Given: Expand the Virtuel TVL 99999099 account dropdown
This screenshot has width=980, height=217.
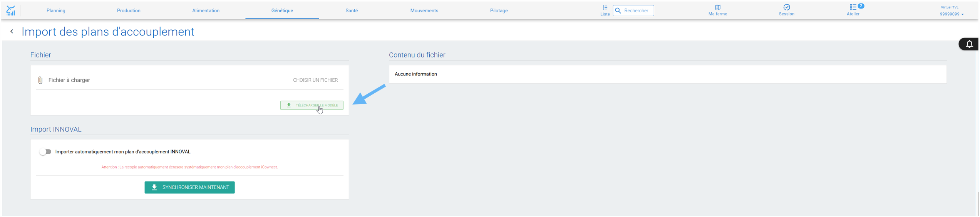Looking at the screenshot, I should (x=951, y=11).
